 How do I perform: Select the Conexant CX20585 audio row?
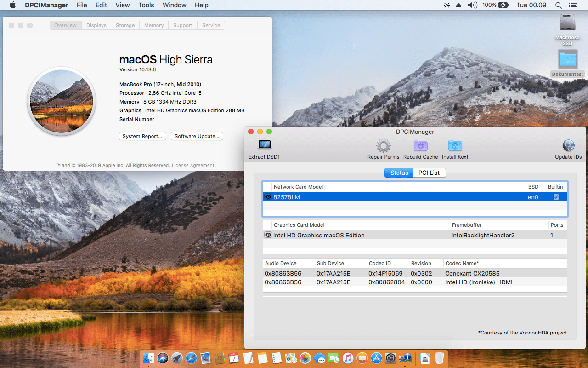415,273
